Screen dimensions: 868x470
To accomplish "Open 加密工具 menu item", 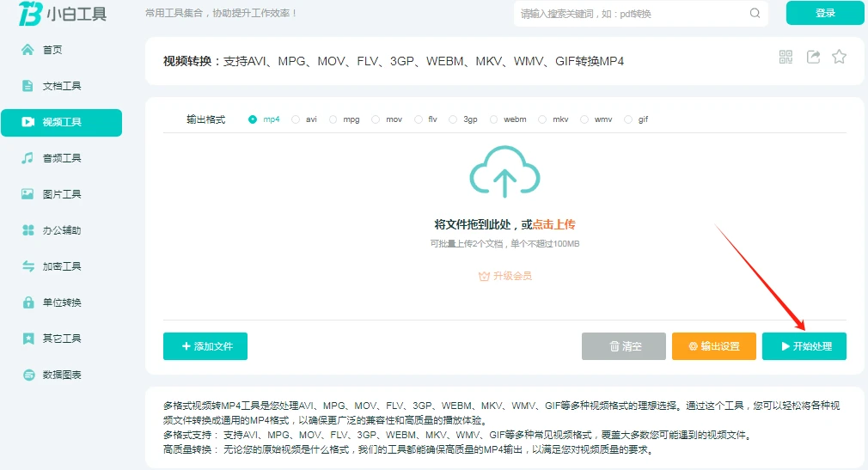I will click(61, 266).
